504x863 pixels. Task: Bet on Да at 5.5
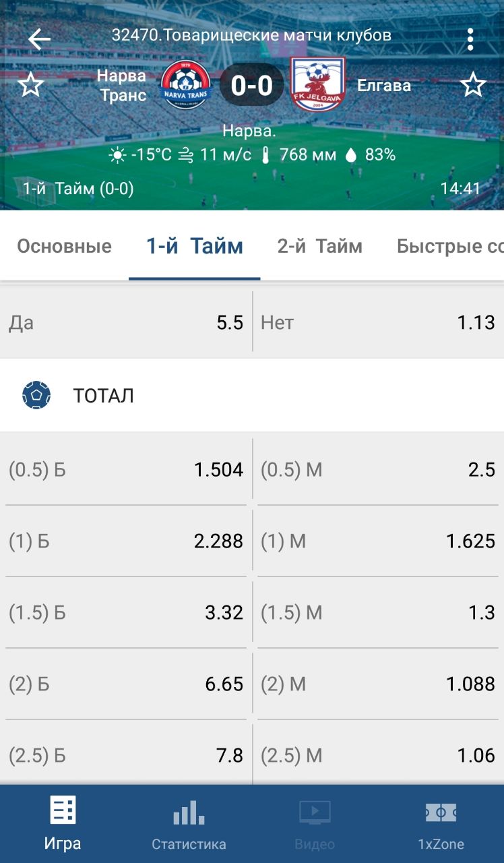click(126, 322)
